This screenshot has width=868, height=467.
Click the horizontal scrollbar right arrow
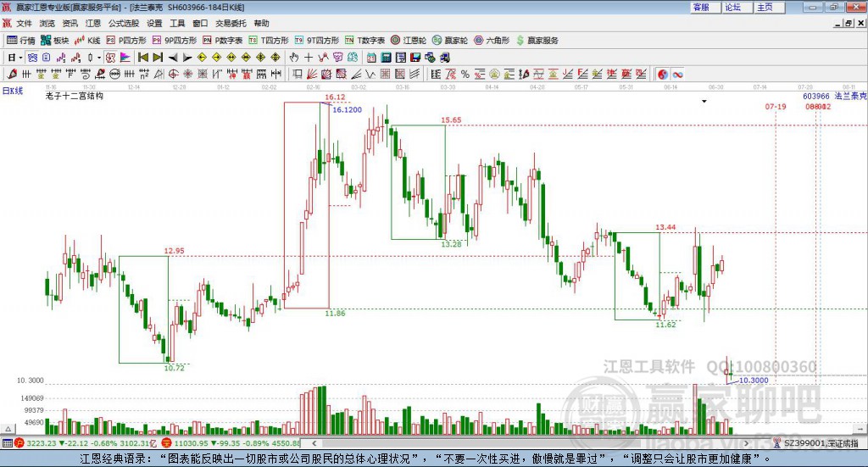click(746, 443)
